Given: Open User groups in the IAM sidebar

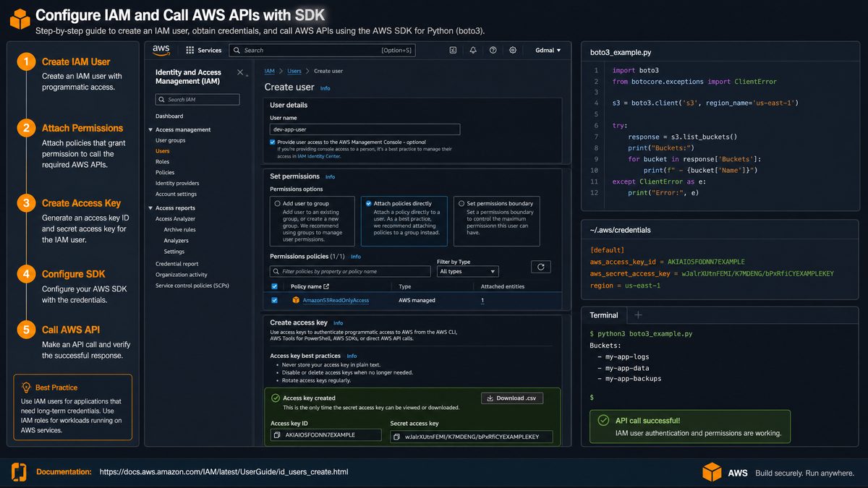Looking at the screenshot, I should tap(171, 140).
